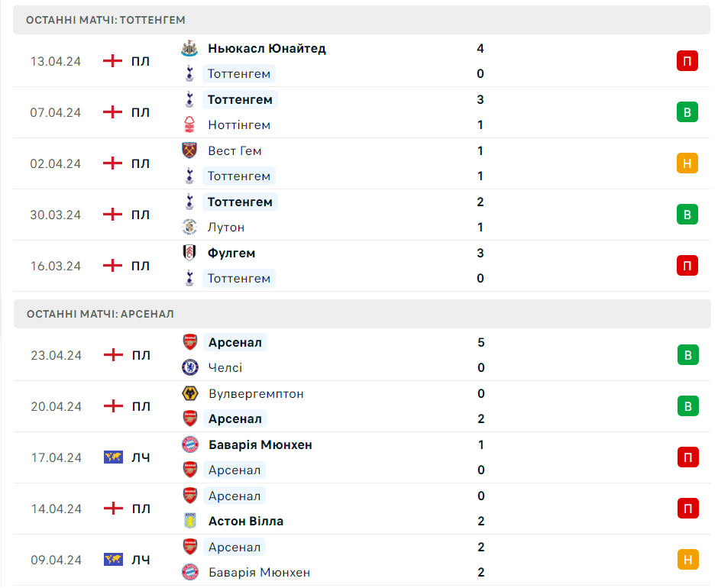The width and height of the screenshot is (718, 588).
Task: Click the Nottingham Forest club crest
Action: [189, 124]
